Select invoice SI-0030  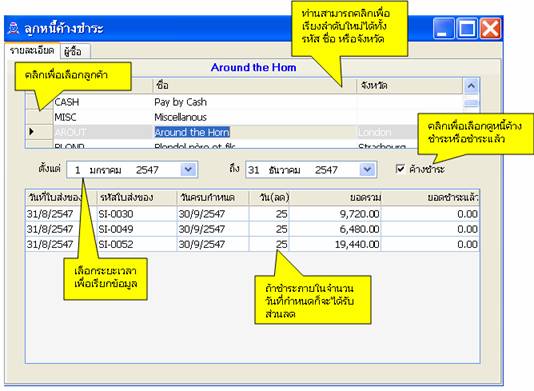[x=116, y=214]
